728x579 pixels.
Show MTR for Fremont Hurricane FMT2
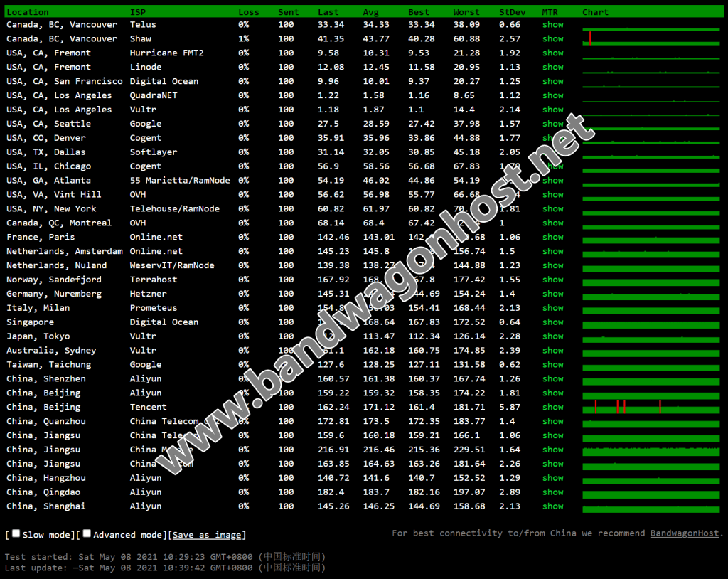[553, 53]
